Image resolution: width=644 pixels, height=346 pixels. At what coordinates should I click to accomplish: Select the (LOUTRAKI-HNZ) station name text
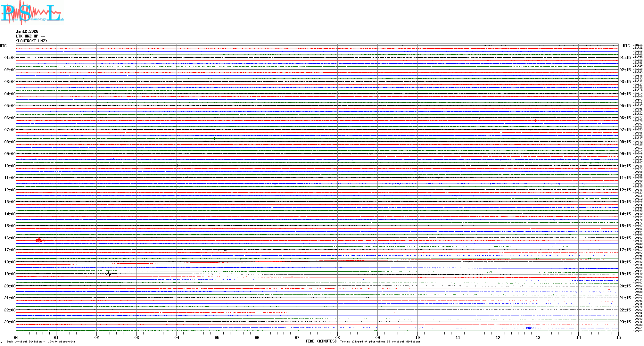31,41
